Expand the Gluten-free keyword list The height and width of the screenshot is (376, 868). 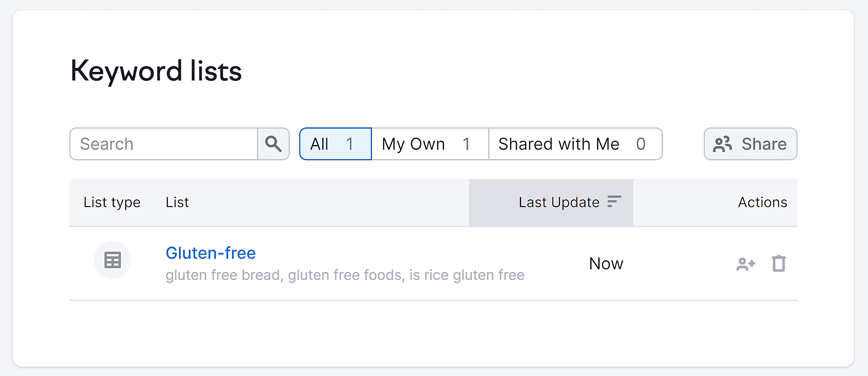pos(210,253)
